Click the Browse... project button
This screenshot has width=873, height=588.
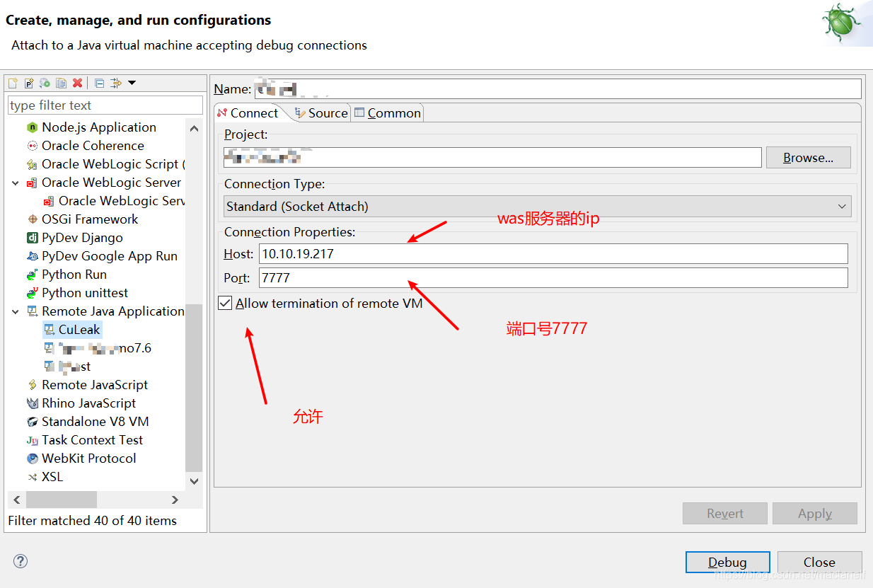click(808, 158)
